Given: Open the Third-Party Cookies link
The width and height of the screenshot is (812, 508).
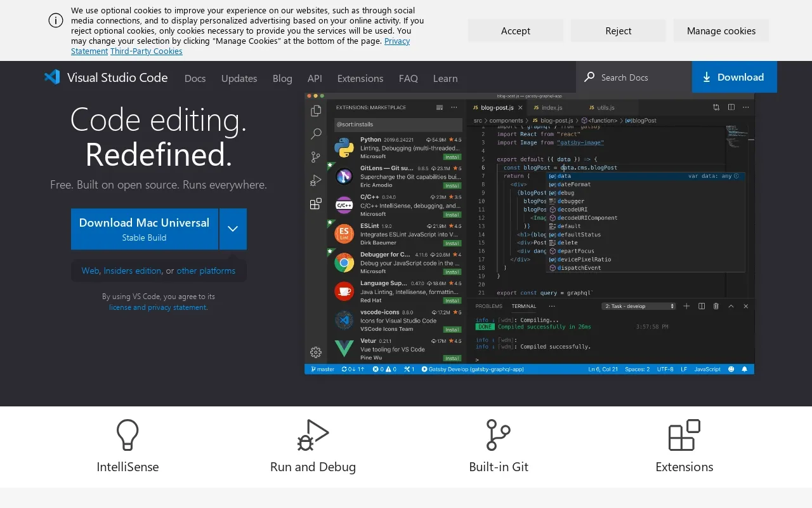Looking at the screenshot, I should tap(147, 51).
